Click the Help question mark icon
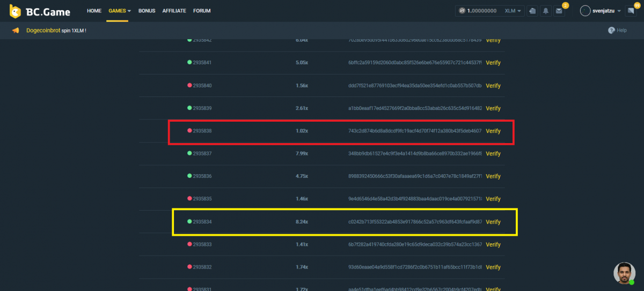This screenshot has height=291, width=644. click(611, 31)
